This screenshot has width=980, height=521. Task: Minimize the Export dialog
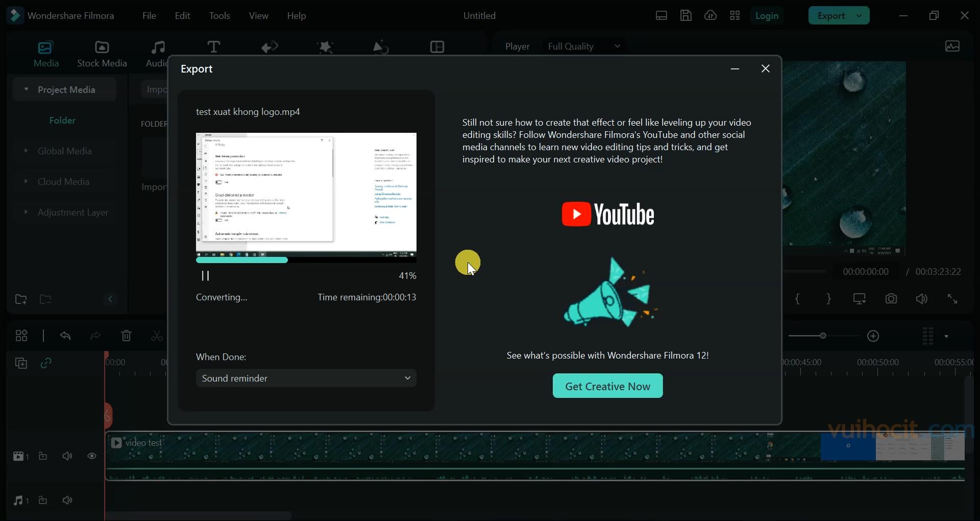point(735,69)
